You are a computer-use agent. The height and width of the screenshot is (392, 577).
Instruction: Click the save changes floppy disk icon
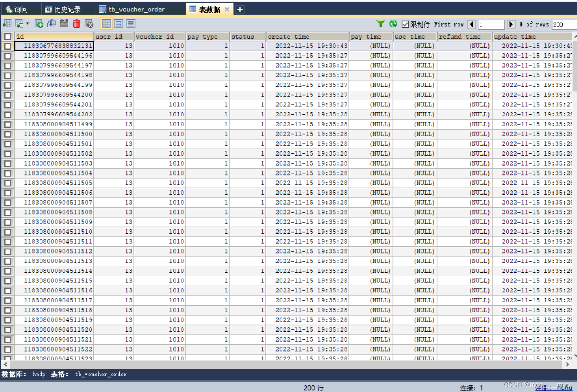(64, 23)
